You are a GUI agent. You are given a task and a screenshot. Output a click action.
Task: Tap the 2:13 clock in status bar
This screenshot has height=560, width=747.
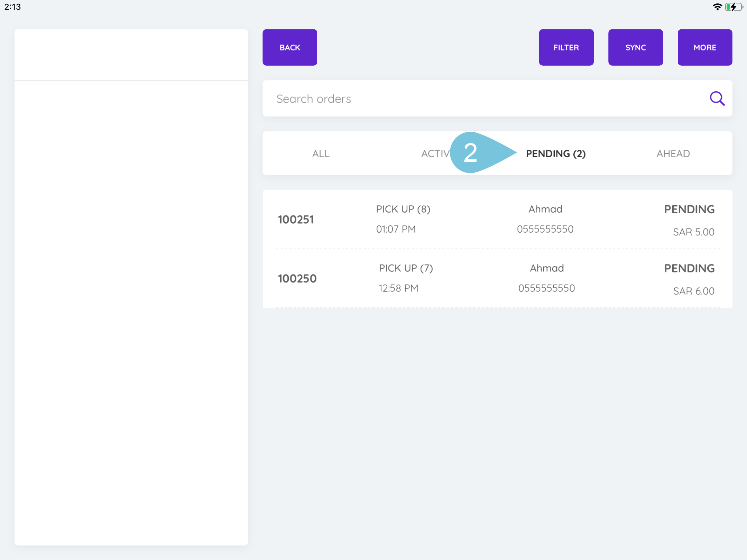(x=13, y=7)
